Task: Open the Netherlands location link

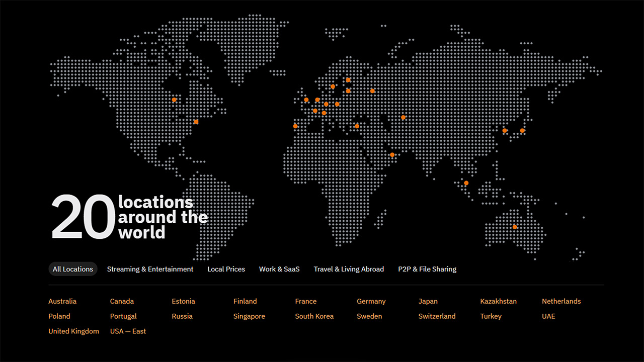Action: (x=561, y=301)
